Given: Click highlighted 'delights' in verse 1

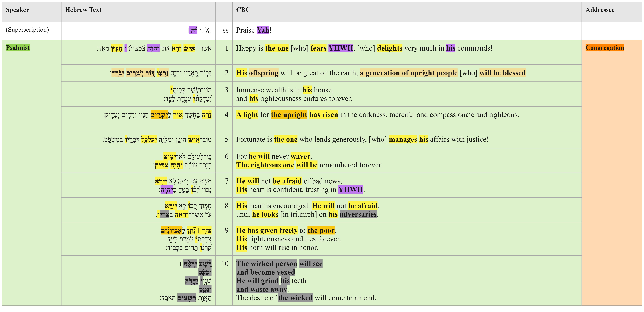Looking at the screenshot, I should [390, 48].
